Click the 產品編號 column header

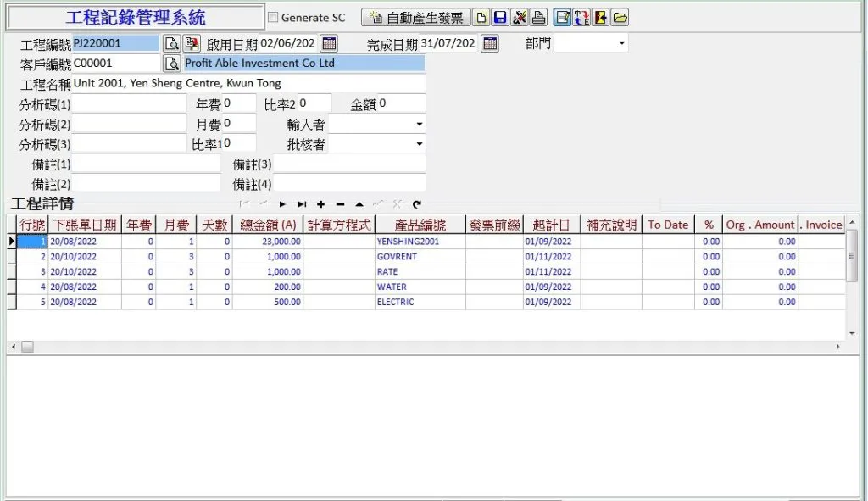point(420,225)
